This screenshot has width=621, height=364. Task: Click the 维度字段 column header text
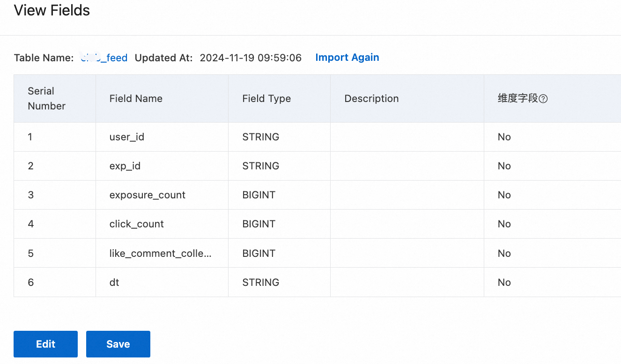coord(517,99)
